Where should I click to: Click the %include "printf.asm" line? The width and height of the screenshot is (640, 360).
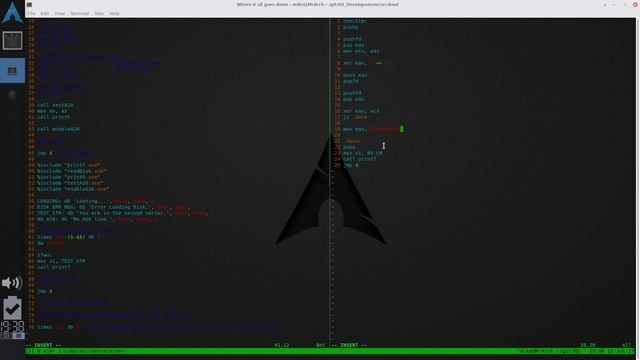pyautogui.click(x=69, y=165)
